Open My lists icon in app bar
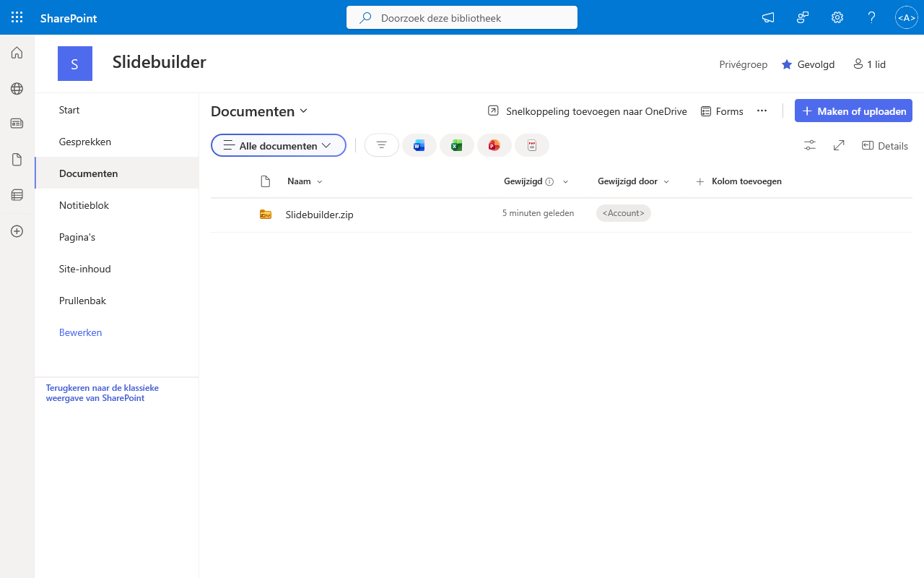 click(x=17, y=194)
